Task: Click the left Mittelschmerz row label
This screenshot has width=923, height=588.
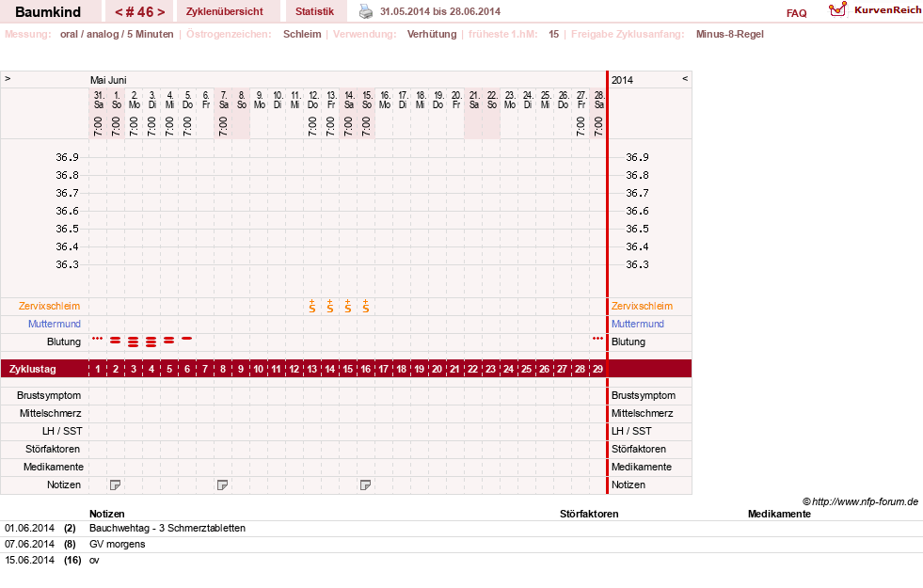Action: (50, 413)
